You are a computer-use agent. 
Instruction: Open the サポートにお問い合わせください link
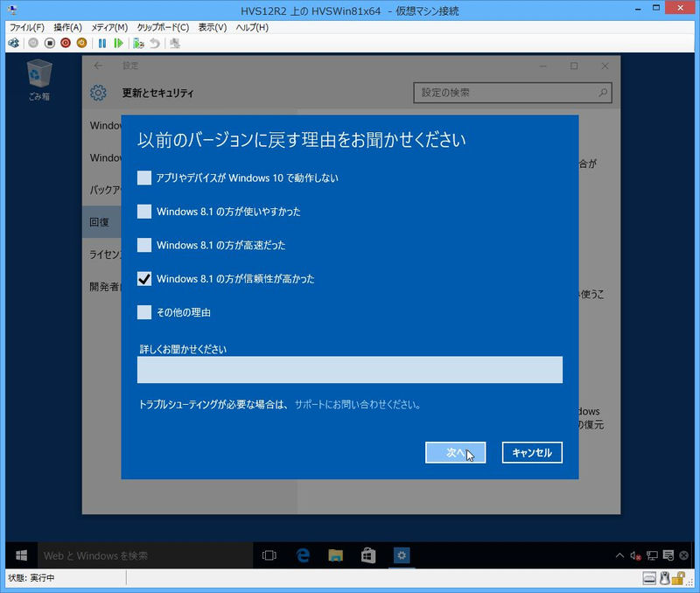pos(357,405)
